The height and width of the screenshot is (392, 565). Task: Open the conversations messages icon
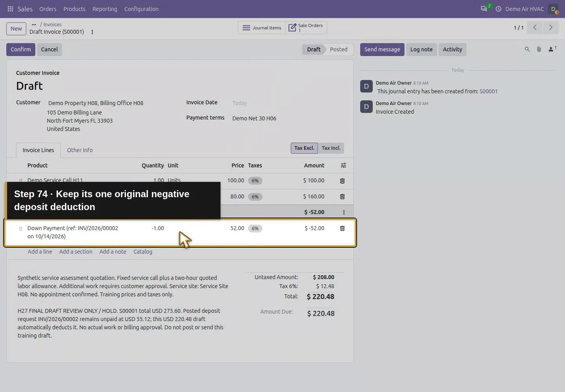(484, 9)
